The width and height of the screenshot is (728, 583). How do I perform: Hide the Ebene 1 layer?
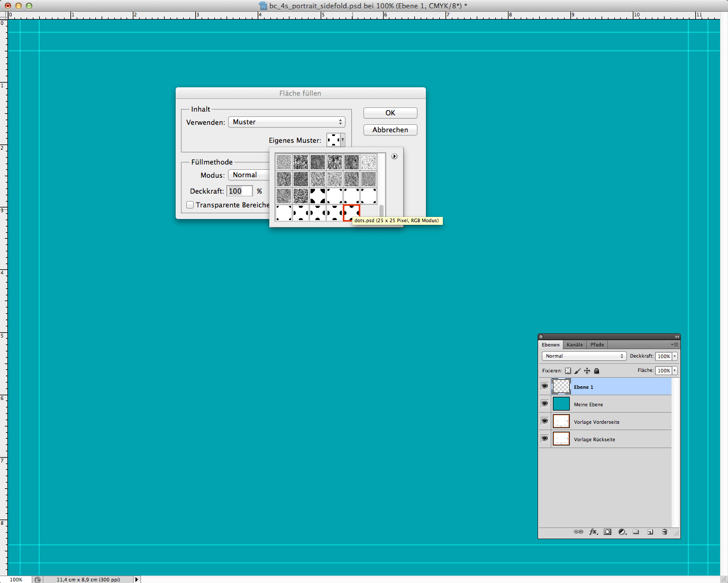click(544, 386)
